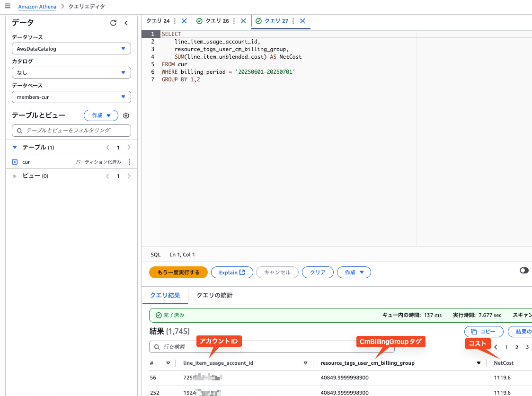The width and height of the screenshot is (532, 396).
Task: Go to previous tables page
Action: click(107, 148)
